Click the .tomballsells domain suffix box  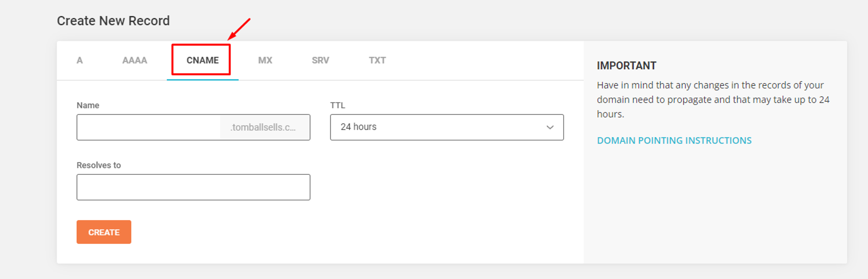point(264,127)
